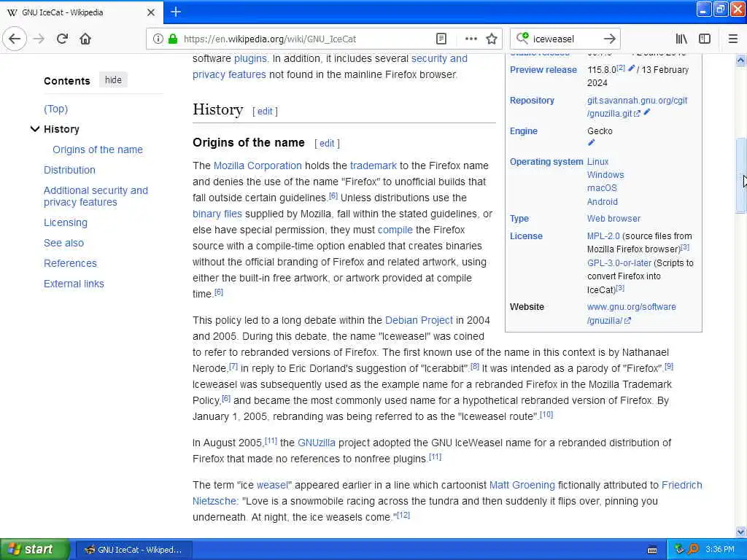Open the Android link in infobox
This screenshot has width=747, height=560.
pos(602,202)
